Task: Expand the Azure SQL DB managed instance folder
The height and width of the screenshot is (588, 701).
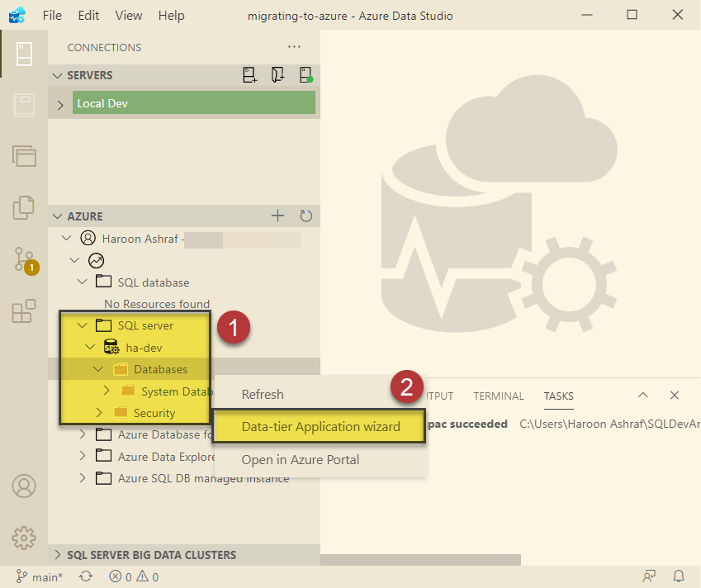Action: click(83, 477)
